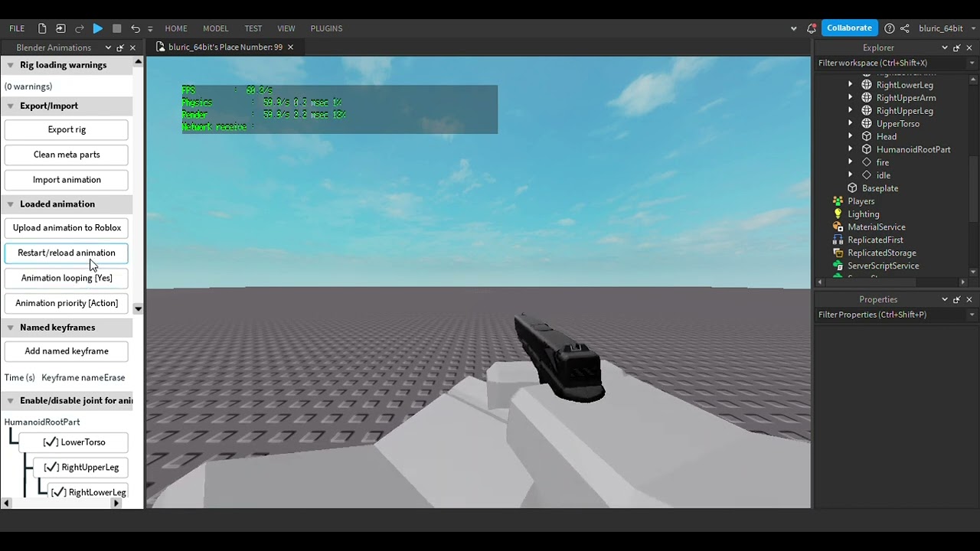Collapse the Loaded animation section
Viewport: 980px width, 551px height.
(11, 204)
